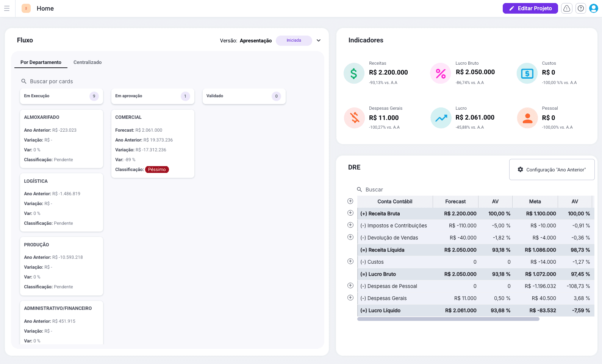Click the Forecast column header
Screen dimensions: 602x364
pyautogui.click(x=455, y=202)
